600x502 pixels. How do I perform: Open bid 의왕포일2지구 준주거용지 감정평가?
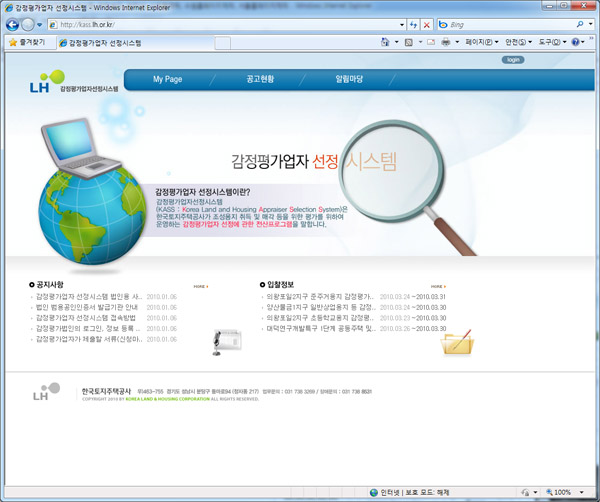pyautogui.click(x=320, y=297)
